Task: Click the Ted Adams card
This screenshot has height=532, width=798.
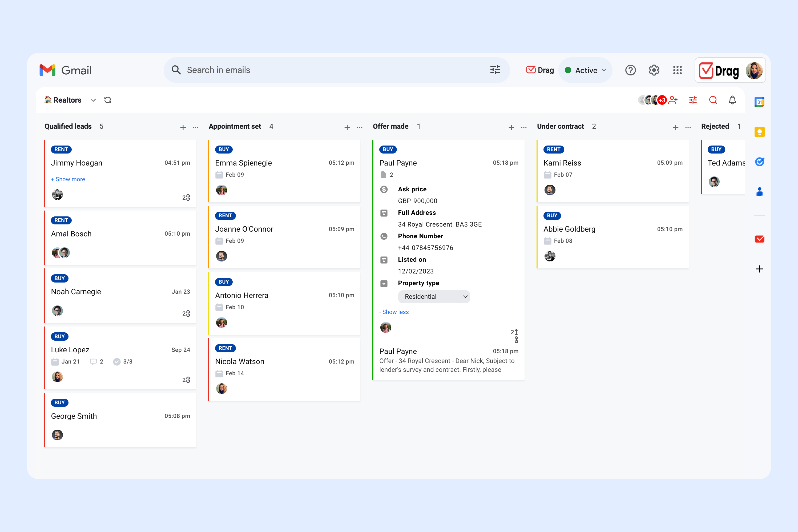Action: pyautogui.click(x=723, y=167)
